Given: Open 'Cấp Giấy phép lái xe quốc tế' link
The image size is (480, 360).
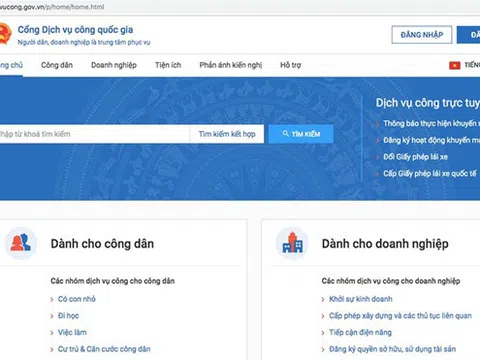Looking at the screenshot, I should (x=430, y=173).
